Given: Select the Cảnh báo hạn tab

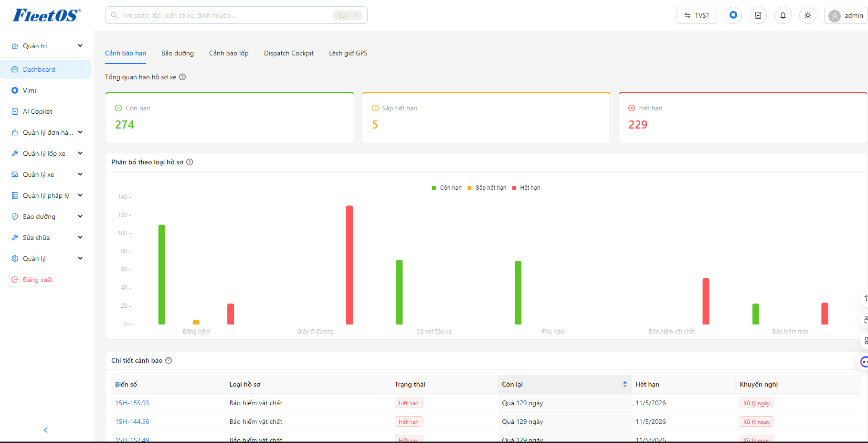Looking at the screenshot, I should click(x=126, y=53).
